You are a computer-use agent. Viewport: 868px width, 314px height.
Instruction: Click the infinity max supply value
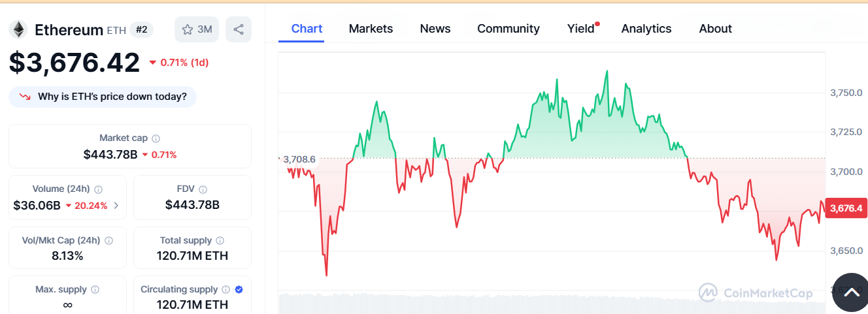[x=67, y=305]
